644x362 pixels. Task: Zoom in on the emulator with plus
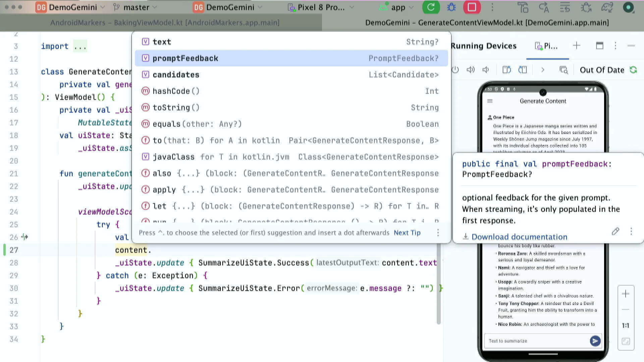point(626,294)
